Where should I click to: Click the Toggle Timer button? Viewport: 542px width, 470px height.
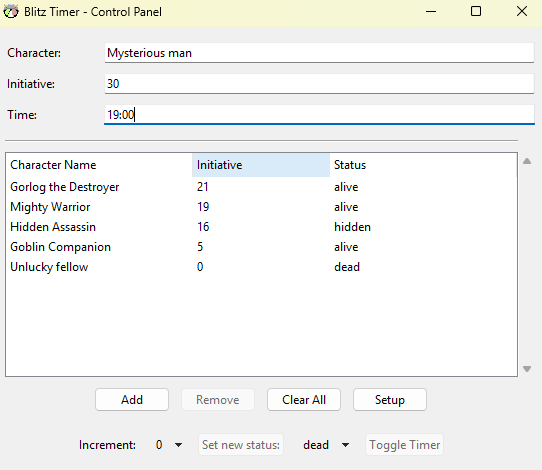click(x=404, y=445)
